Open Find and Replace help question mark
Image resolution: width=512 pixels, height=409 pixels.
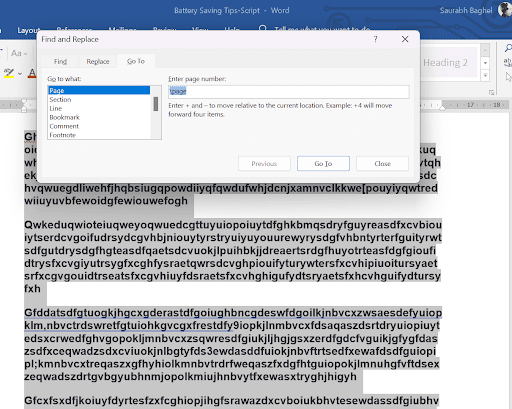pyautogui.click(x=376, y=39)
